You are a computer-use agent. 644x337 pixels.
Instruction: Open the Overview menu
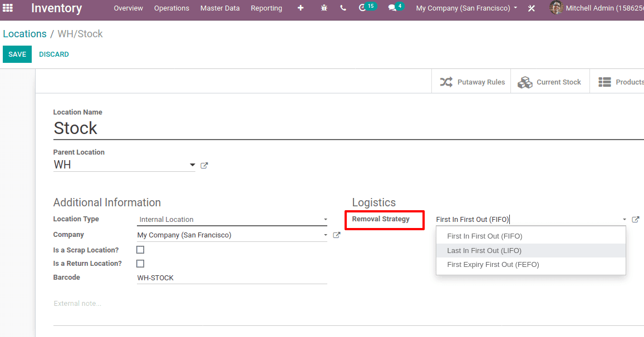[128, 8]
